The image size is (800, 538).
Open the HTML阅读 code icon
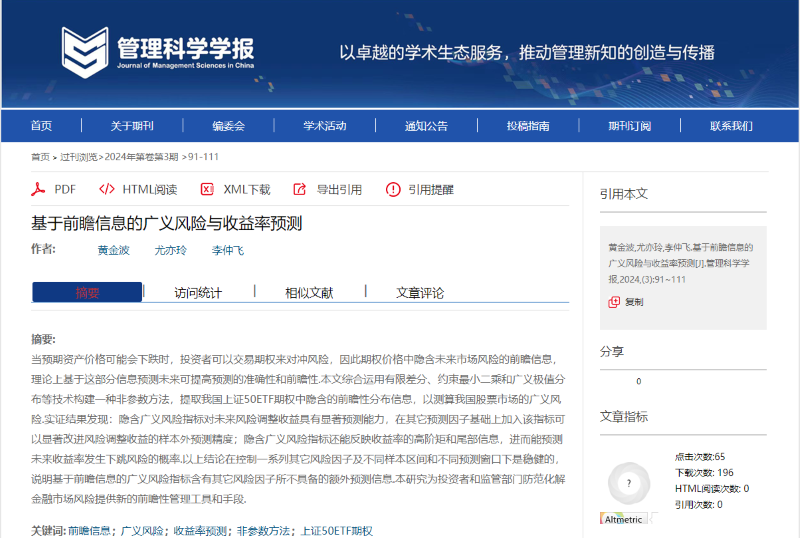pos(107,189)
